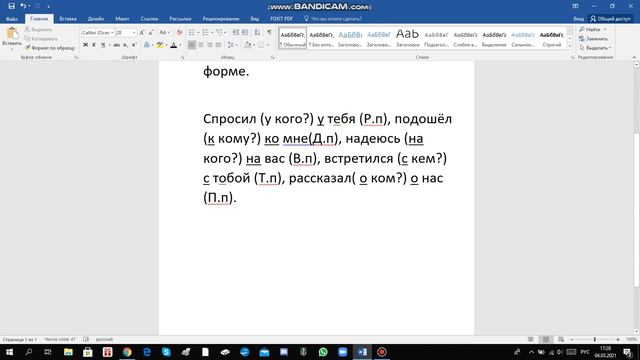The width and height of the screenshot is (640, 360).
Task: Align text right
Action: tap(209, 45)
